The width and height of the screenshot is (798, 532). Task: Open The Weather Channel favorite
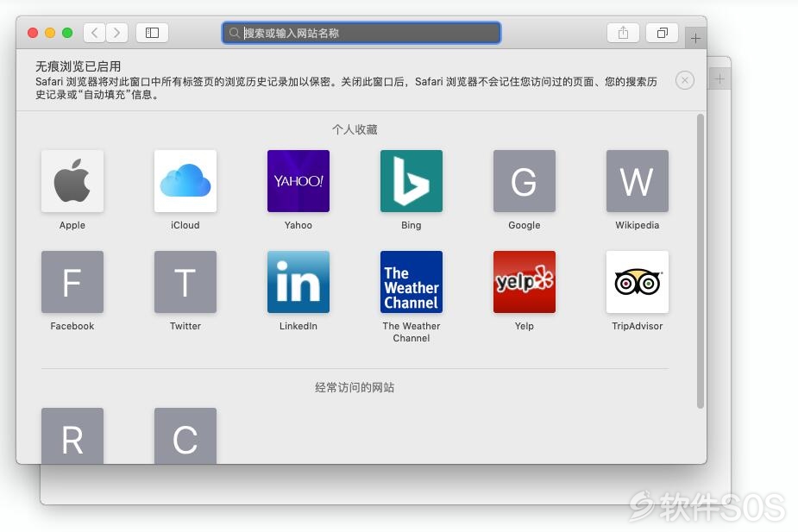point(412,282)
